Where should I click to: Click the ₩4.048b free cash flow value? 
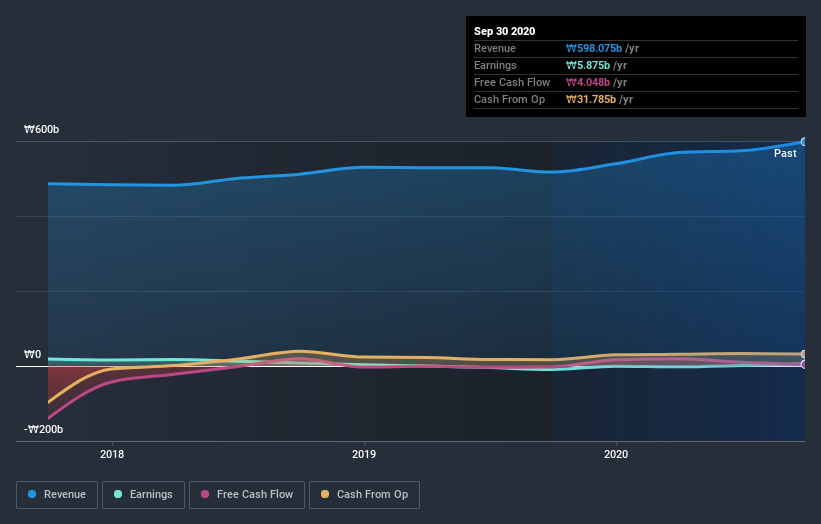click(588, 83)
